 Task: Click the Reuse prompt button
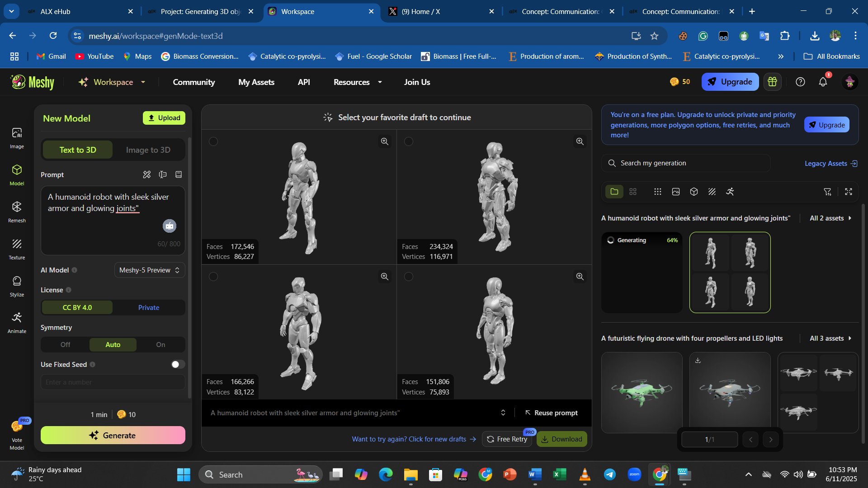click(x=552, y=413)
